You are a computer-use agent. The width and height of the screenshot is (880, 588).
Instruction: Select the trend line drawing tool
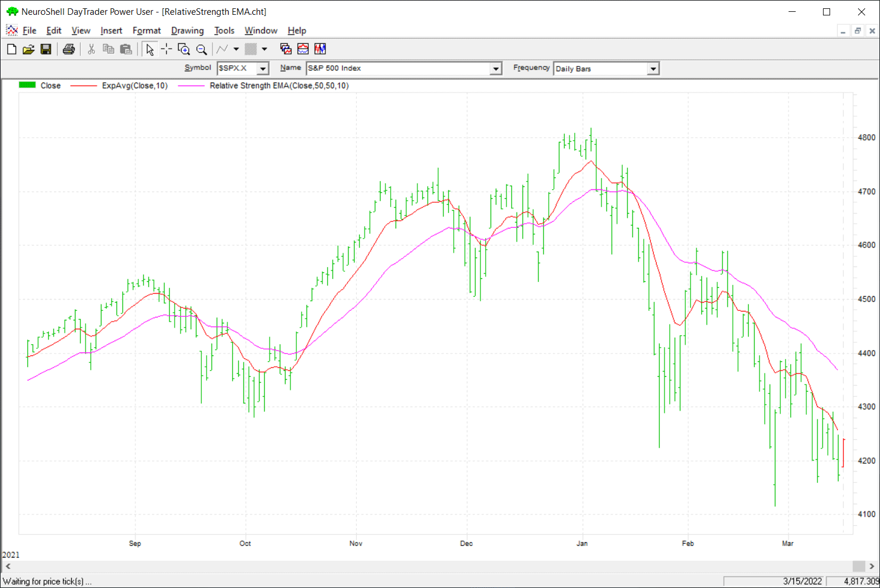click(222, 49)
